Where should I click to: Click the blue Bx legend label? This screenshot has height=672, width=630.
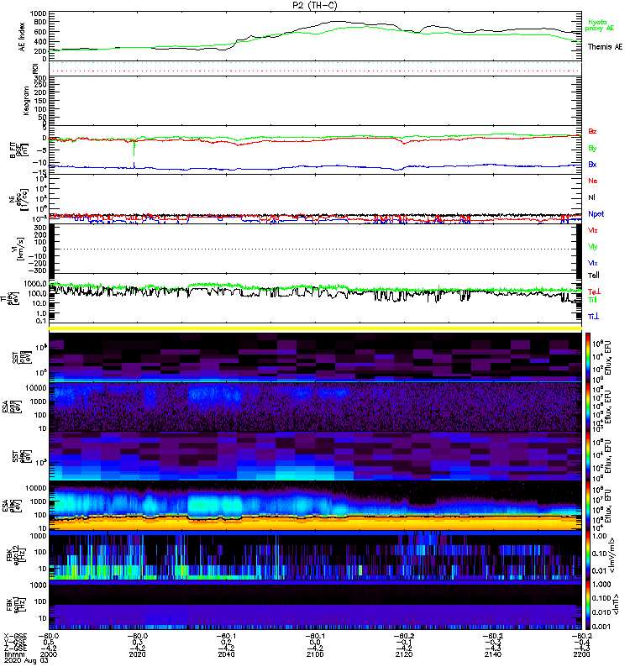click(x=592, y=164)
